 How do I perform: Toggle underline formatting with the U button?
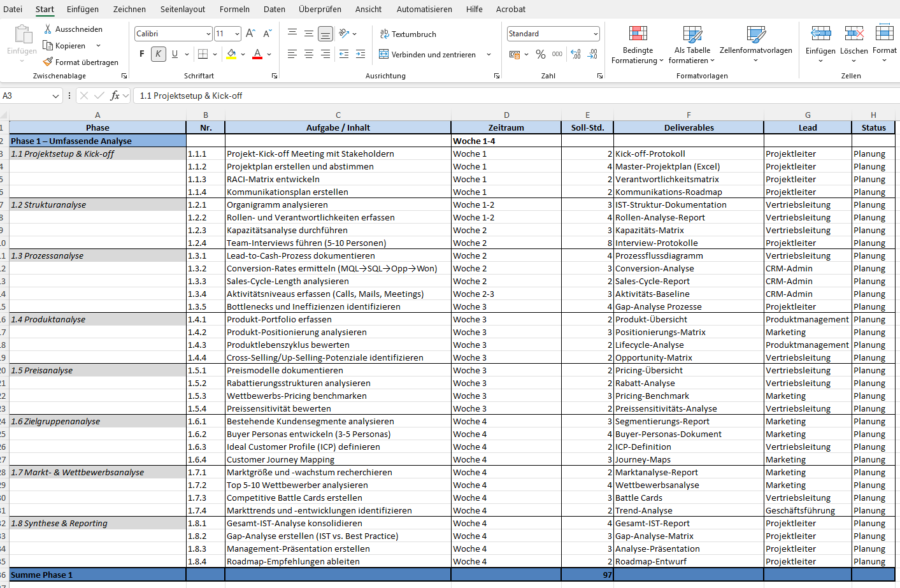[x=173, y=54]
